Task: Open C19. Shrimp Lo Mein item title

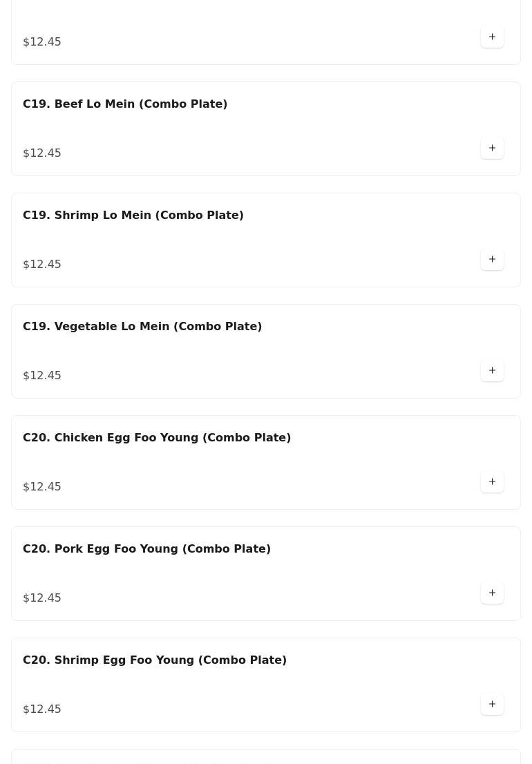Action: pyautogui.click(x=133, y=215)
